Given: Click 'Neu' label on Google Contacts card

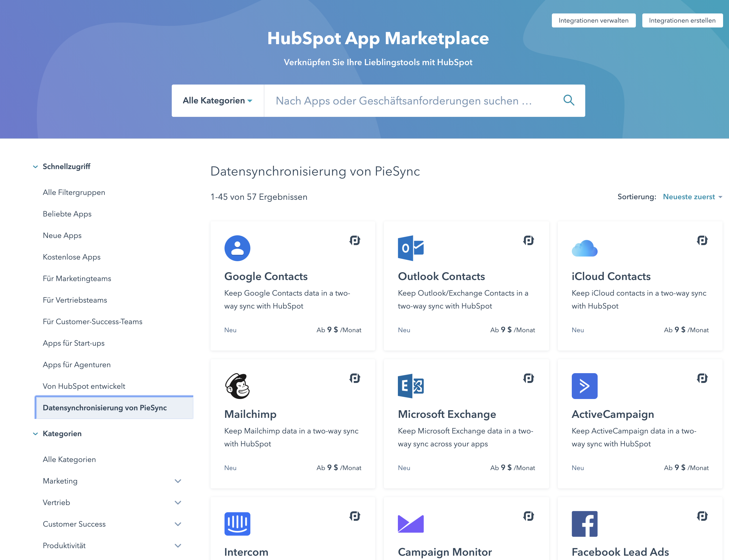Looking at the screenshot, I should (x=230, y=330).
